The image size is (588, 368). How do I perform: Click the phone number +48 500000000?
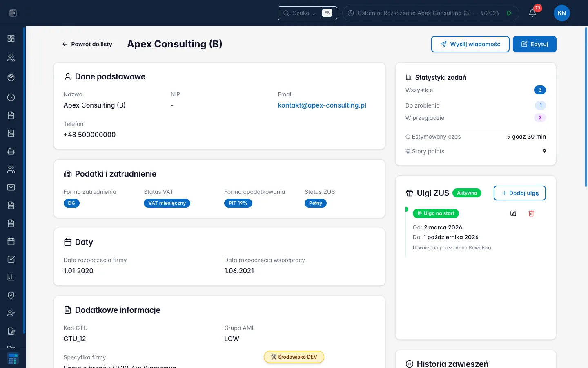click(90, 135)
